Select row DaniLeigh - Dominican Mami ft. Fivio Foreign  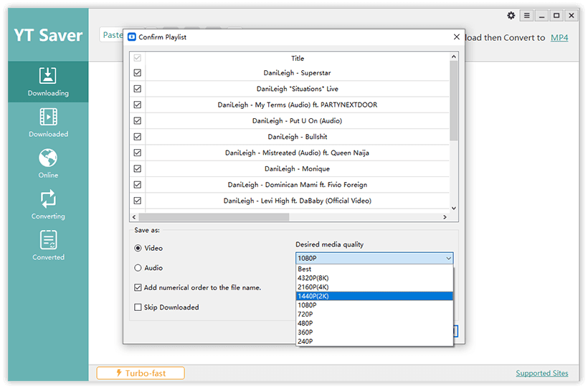coord(297,185)
